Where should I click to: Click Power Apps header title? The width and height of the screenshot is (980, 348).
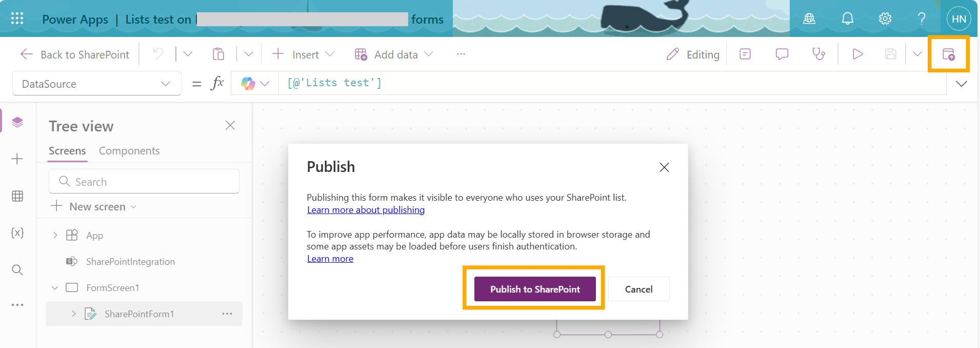click(75, 20)
